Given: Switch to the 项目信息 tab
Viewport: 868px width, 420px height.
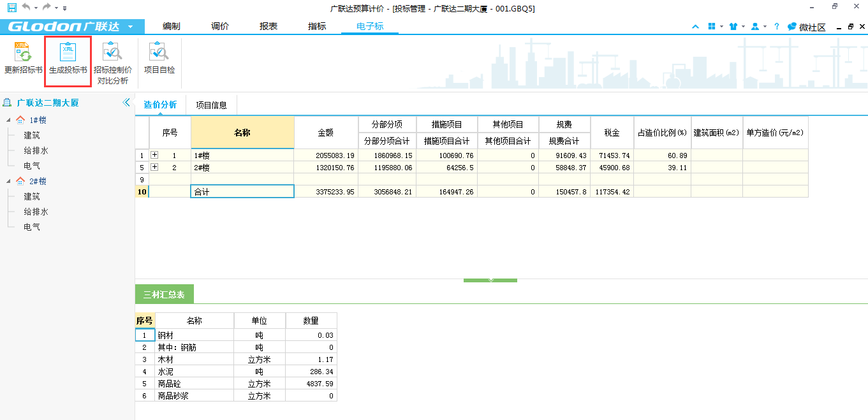Looking at the screenshot, I should 211,105.
